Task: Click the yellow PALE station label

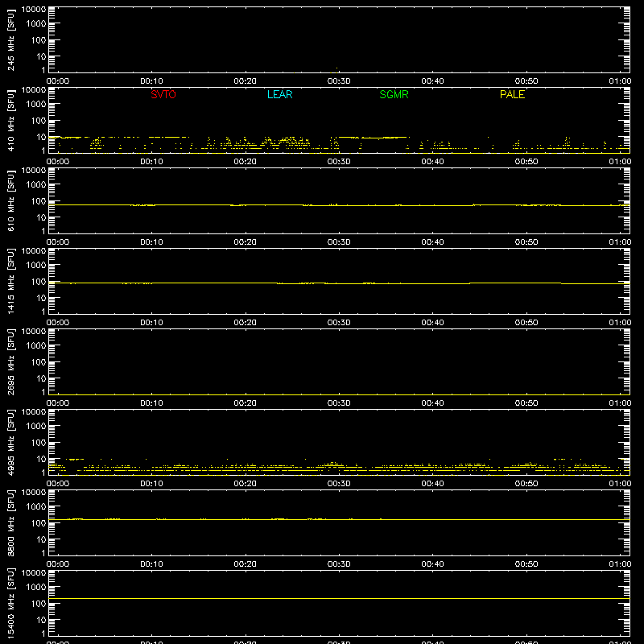Action: tap(512, 94)
